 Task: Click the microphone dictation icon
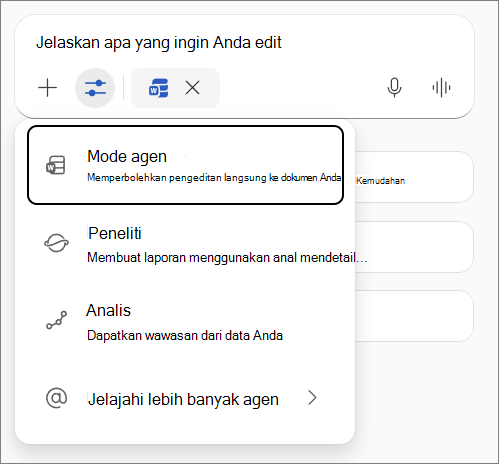[394, 88]
